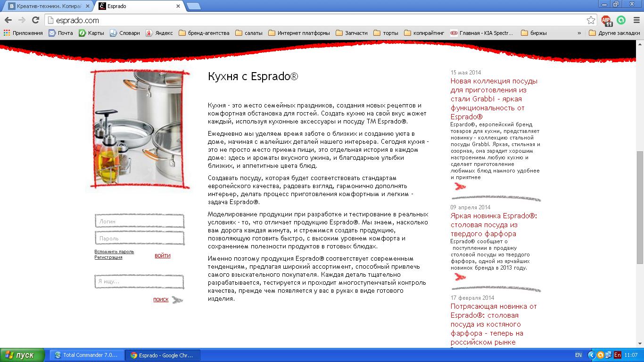Open the костяного фарфора news headline
The width and height of the screenshot is (644, 362).
[x=494, y=324]
